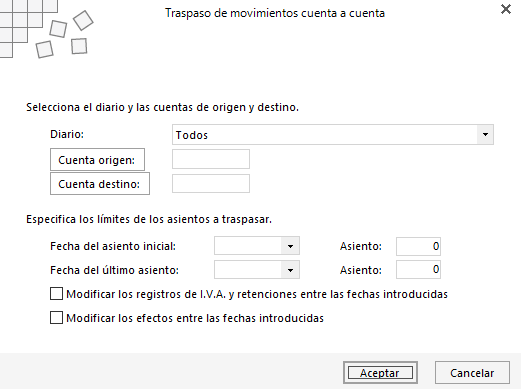Open the Cuenta origen account selector button

click(x=97, y=160)
